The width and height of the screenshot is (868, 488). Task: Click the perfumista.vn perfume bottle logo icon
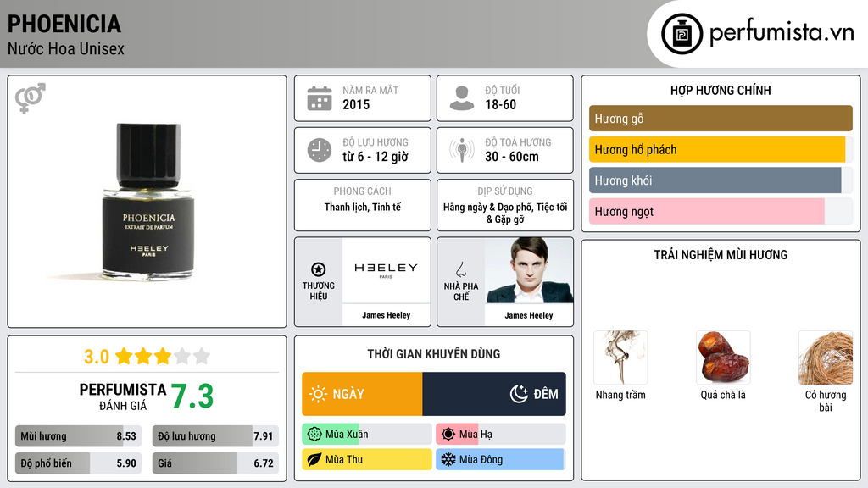pos(682,34)
